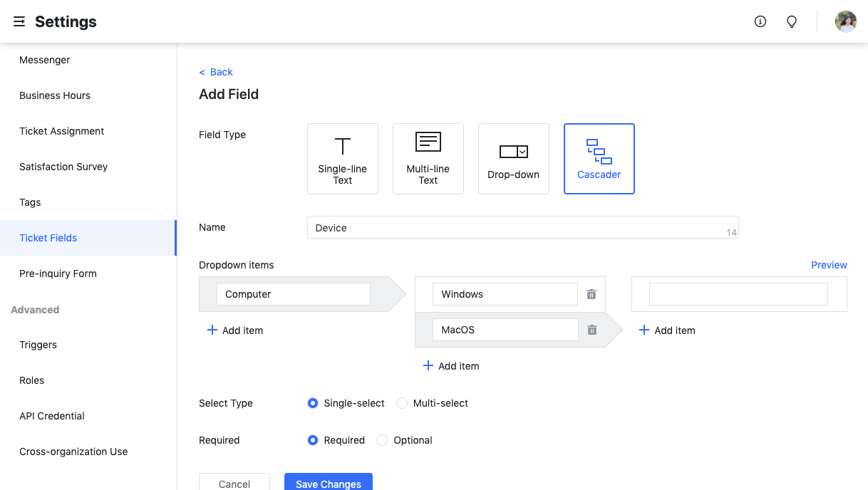Select Multi-line Text field type
Viewport: 868px width, 490px height.
tap(428, 159)
